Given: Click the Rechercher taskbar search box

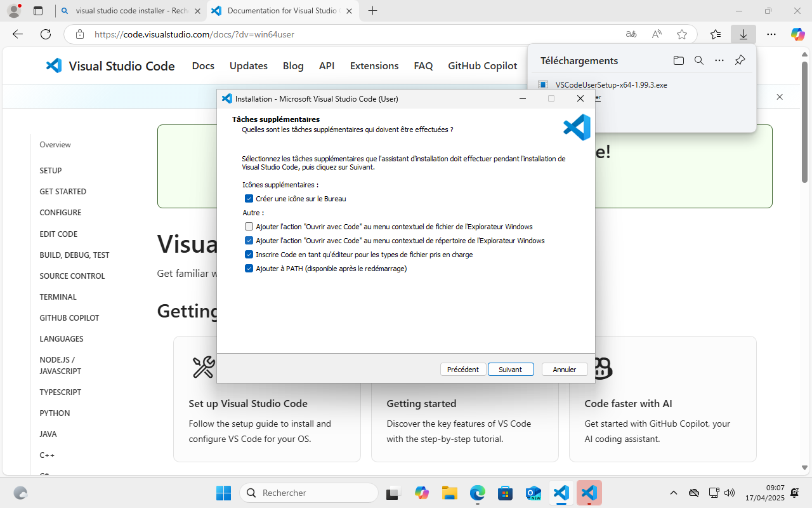Looking at the screenshot, I should [309, 493].
